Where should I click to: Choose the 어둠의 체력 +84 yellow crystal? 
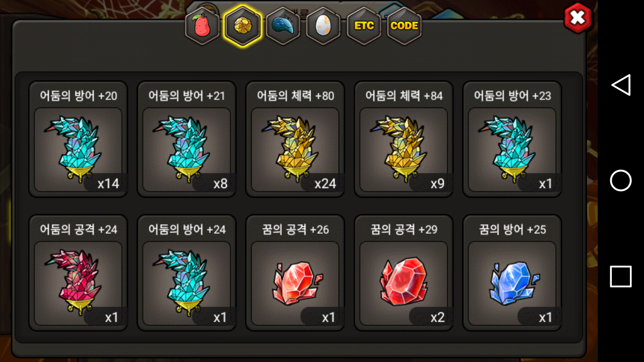tap(404, 139)
